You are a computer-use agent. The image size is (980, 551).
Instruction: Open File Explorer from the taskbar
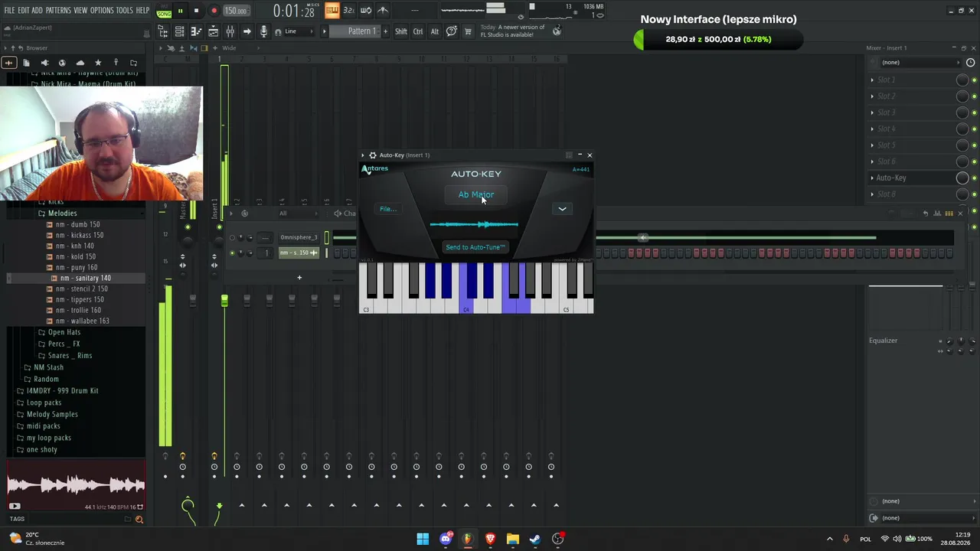point(512,539)
